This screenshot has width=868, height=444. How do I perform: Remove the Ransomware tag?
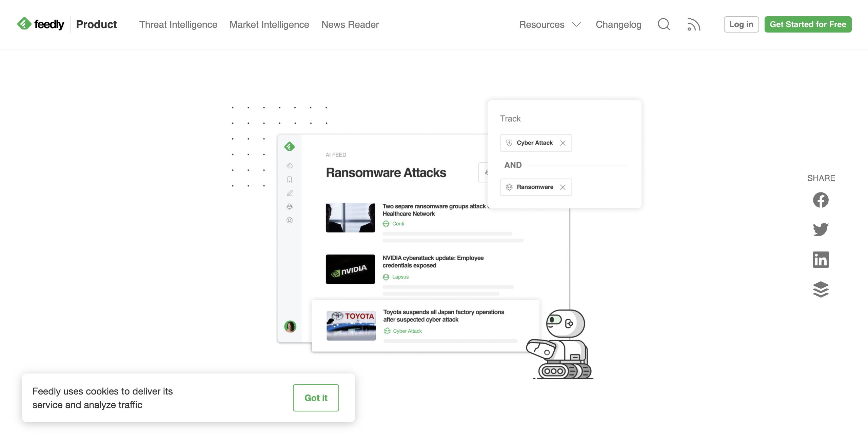[x=563, y=187]
